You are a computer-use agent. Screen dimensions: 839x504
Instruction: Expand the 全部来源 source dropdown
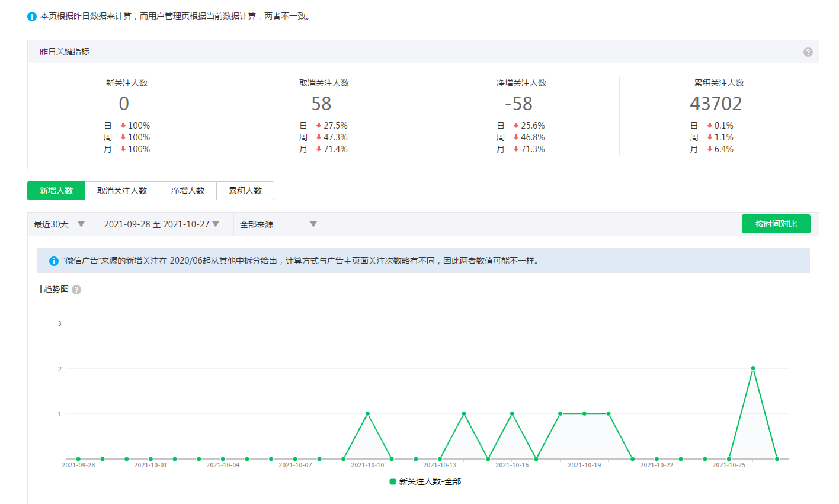coord(278,224)
